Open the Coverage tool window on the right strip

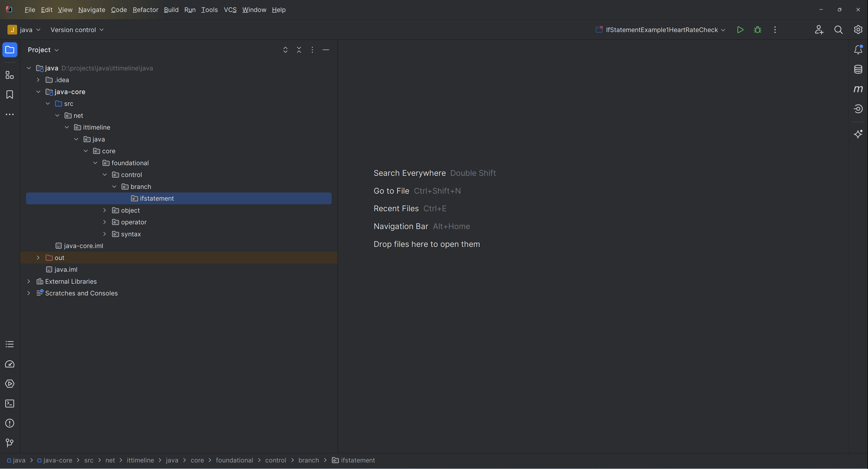pos(858,109)
